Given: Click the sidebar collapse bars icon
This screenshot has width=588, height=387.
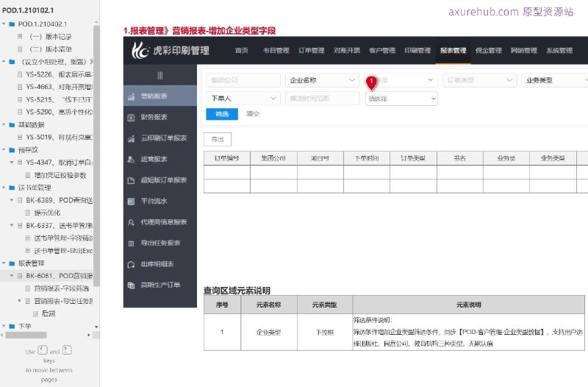Looking at the screenshot, I should click(x=160, y=76).
